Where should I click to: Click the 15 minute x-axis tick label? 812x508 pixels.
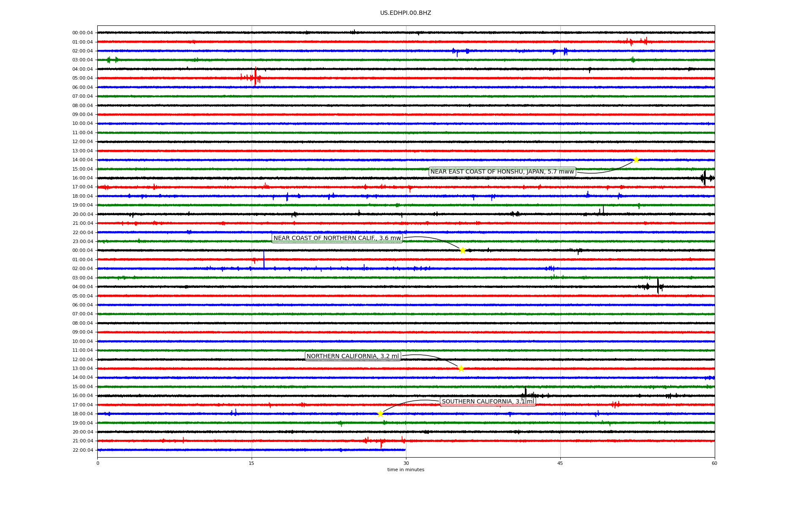(252, 463)
